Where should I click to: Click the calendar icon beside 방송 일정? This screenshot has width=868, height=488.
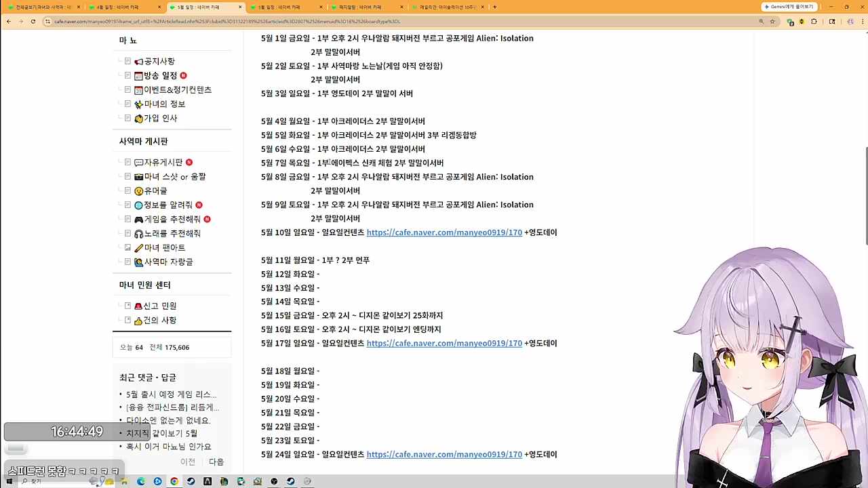coord(138,76)
